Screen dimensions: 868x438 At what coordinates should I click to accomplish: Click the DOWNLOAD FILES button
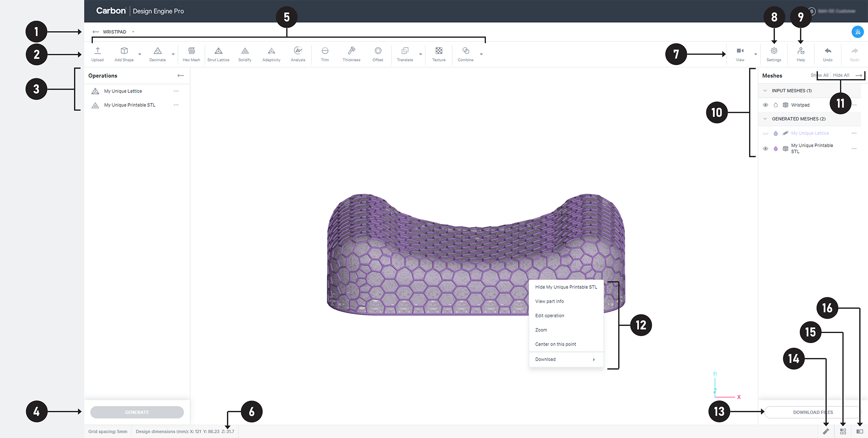coord(813,412)
